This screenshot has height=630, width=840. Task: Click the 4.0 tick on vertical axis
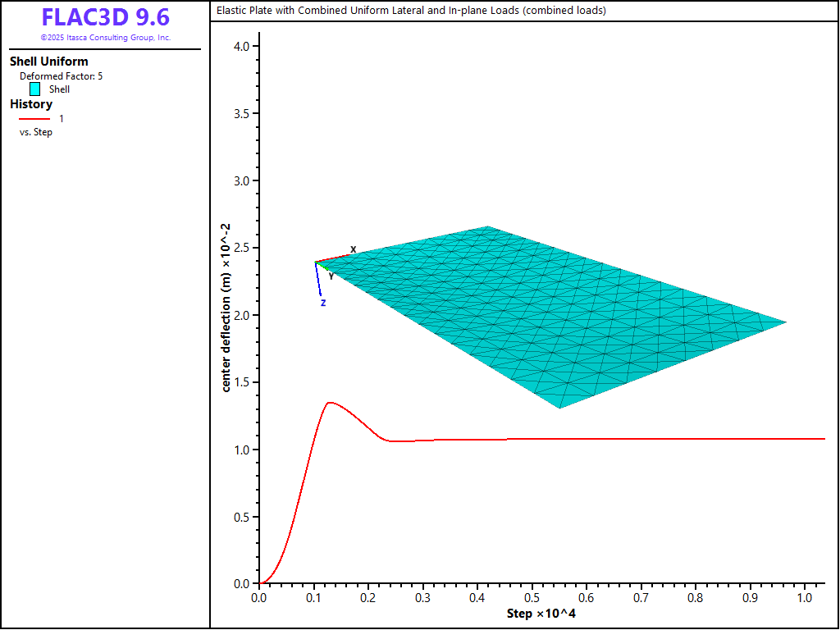click(240, 46)
